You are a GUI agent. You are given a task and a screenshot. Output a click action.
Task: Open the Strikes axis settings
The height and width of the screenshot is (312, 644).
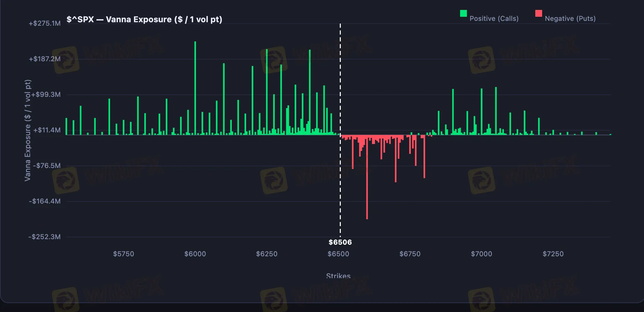[x=338, y=276]
